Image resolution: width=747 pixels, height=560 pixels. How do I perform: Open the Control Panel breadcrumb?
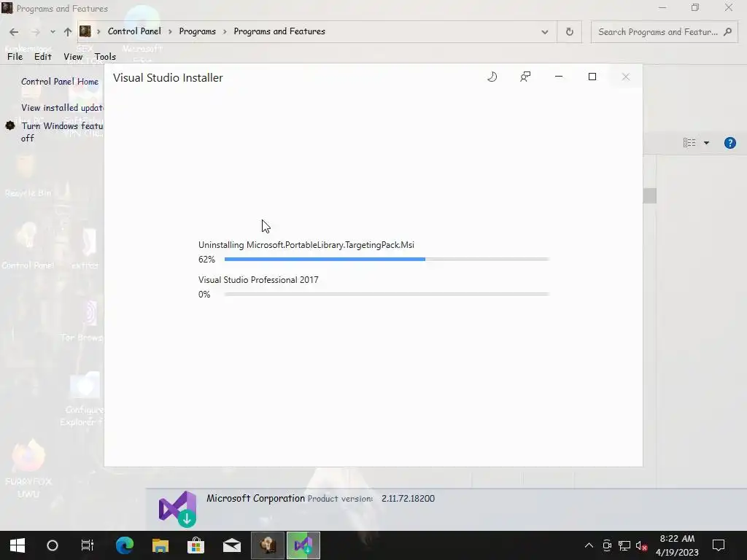click(x=134, y=31)
